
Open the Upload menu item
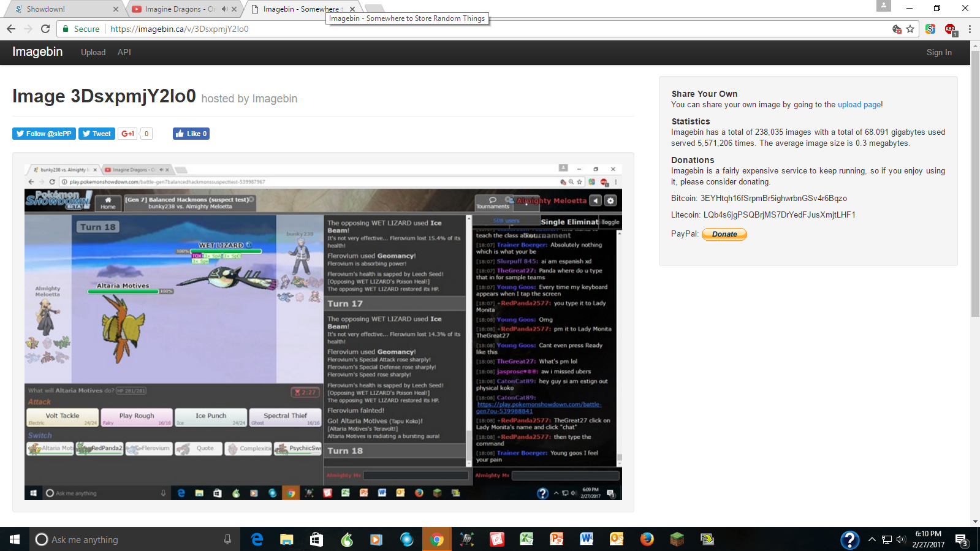click(x=93, y=53)
